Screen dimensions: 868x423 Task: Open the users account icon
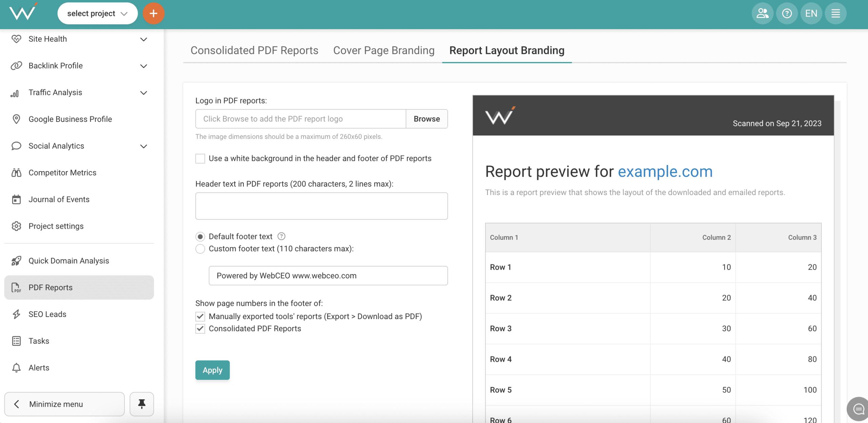pos(762,14)
